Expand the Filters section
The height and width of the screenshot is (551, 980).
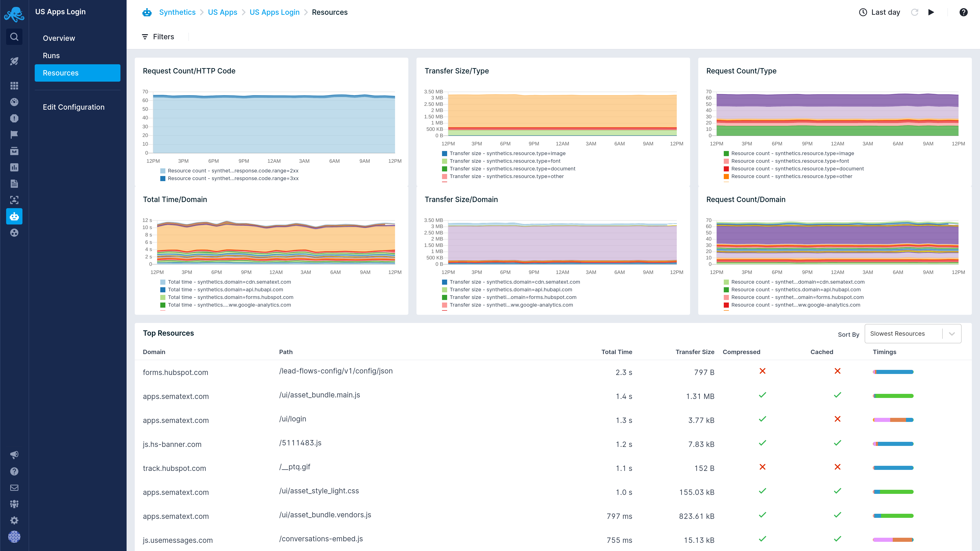pos(159,36)
